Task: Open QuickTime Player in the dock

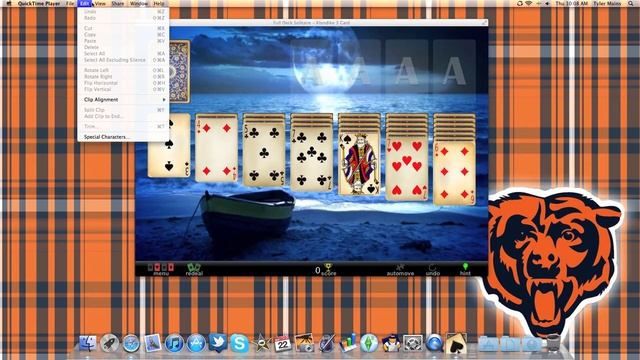Action: click(434, 343)
